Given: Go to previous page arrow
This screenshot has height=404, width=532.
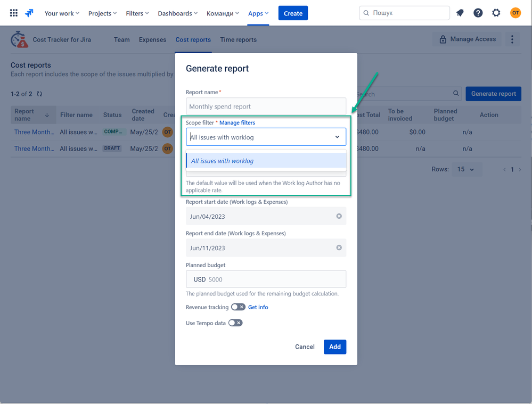Looking at the screenshot, I should (504, 169).
